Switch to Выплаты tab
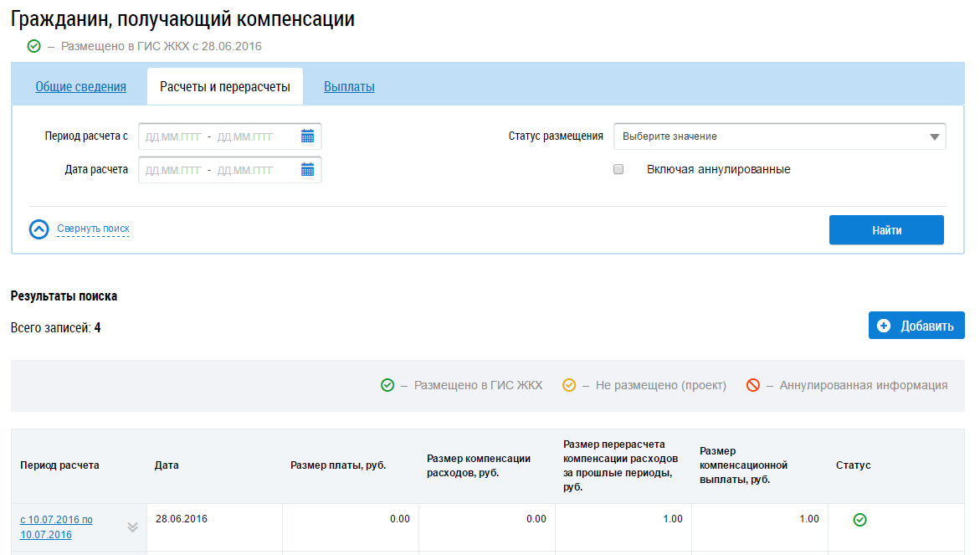Image resolution: width=980 pixels, height=555 pixels. (349, 86)
